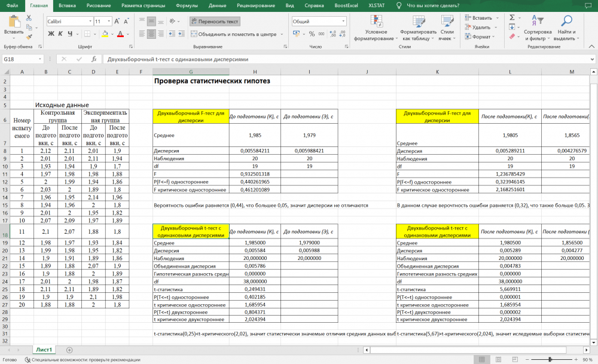Screen dimensions: 598x364
Task: Add a new sheet with plus icon
Action: click(69, 350)
